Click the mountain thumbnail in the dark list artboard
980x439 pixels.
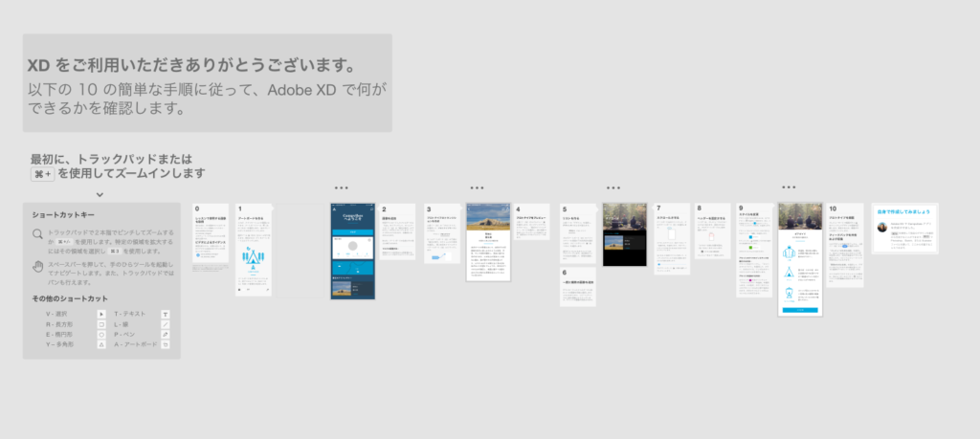(x=615, y=241)
